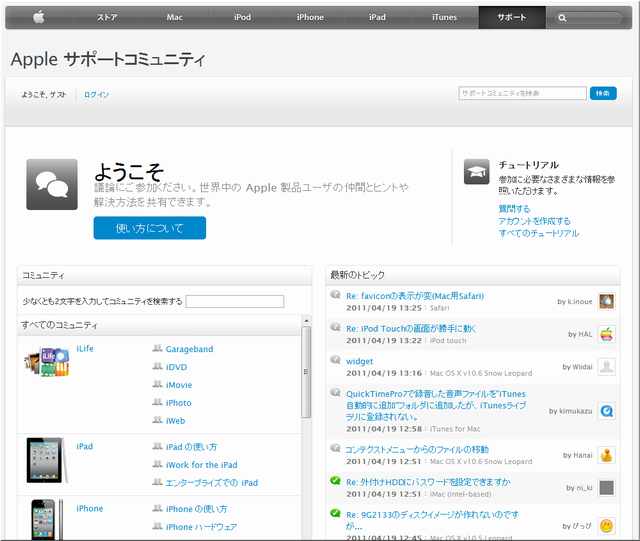The width and height of the screenshot is (640, 541).
Task: Open the iPhone の使い方 community
Action: (x=196, y=509)
